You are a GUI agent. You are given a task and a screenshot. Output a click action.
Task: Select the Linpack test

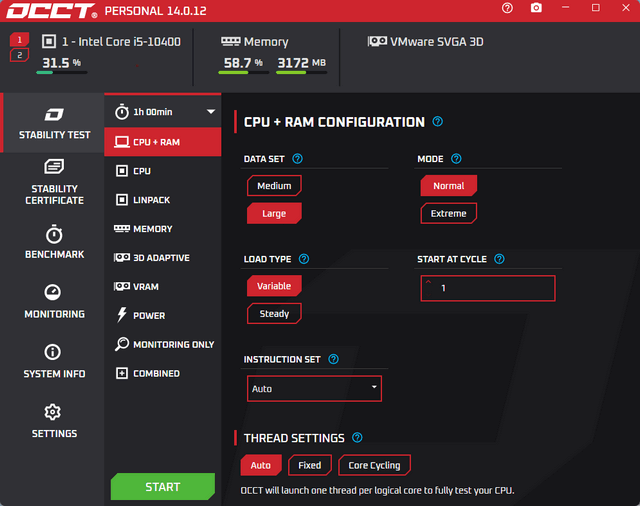[x=151, y=200]
